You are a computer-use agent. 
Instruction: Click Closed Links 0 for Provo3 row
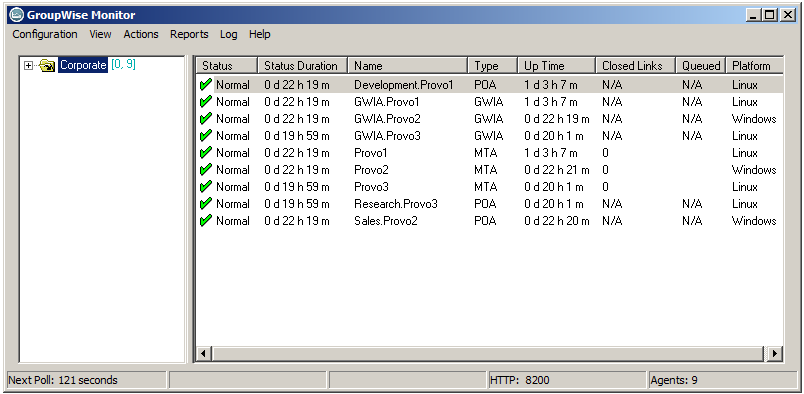point(606,186)
